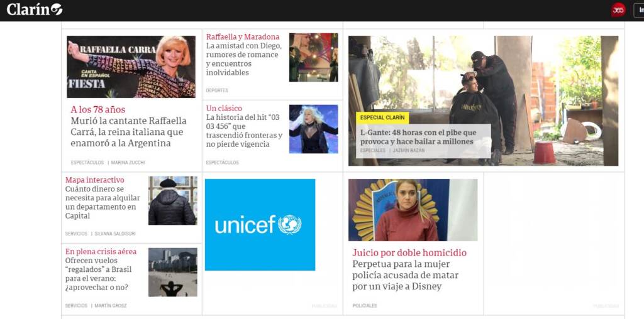This screenshot has width=644, height=319.
Task: Click the Raffaella and Maradona thumbnail photo
Action: pos(313,57)
